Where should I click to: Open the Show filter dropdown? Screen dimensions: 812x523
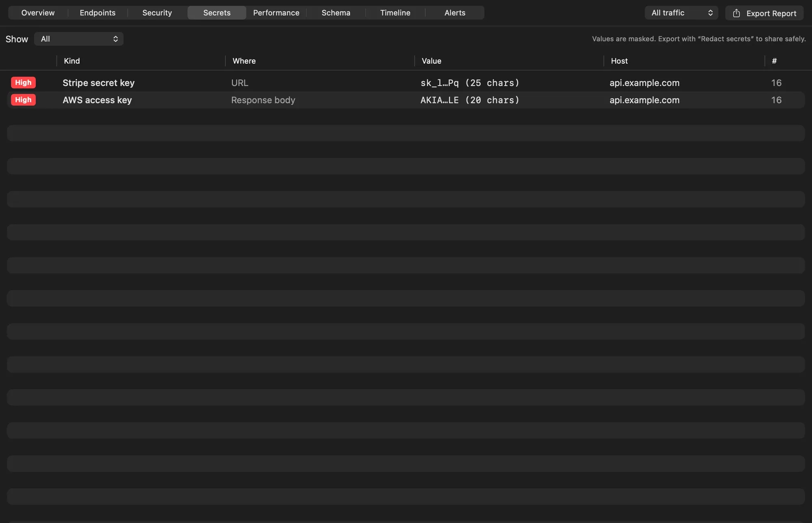(79, 39)
